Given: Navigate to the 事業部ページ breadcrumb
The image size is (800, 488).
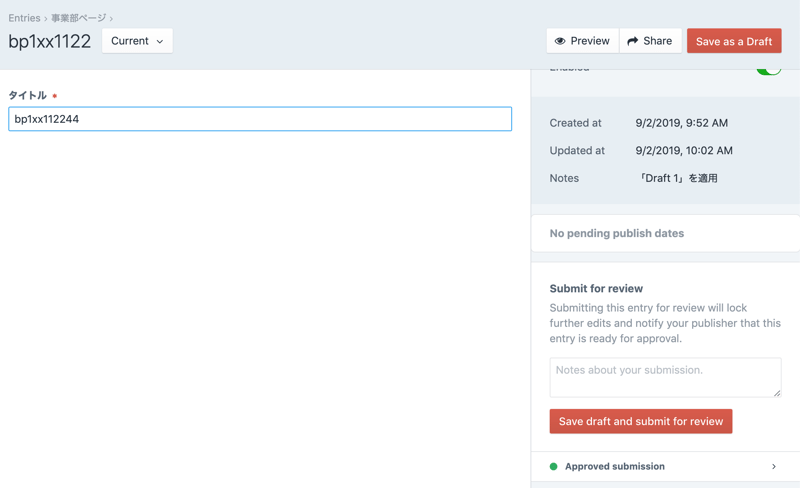Looking at the screenshot, I should pyautogui.click(x=78, y=18).
